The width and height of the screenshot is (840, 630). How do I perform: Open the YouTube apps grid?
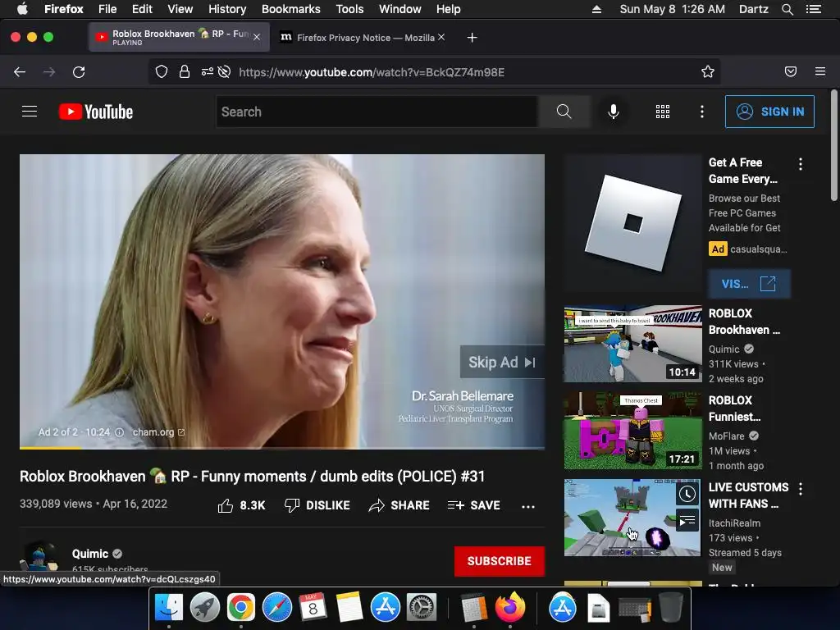[x=663, y=112]
